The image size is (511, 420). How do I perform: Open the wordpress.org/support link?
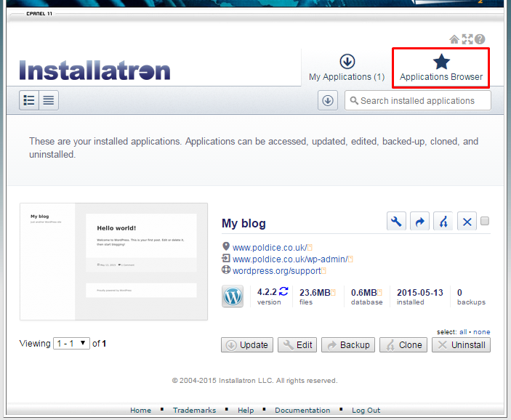click(x=277, y=271)
